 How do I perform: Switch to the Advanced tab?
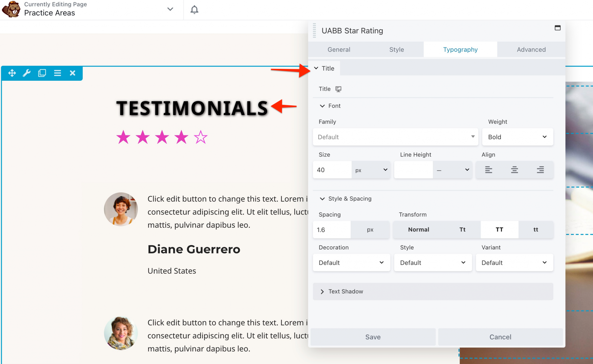click(x=531, y=49)
